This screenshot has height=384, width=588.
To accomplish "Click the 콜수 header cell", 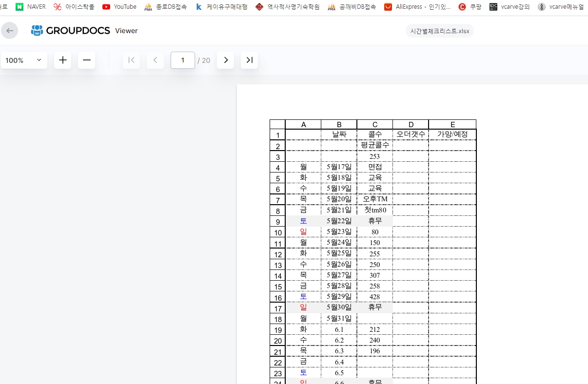I will click(x=374, y=134).
